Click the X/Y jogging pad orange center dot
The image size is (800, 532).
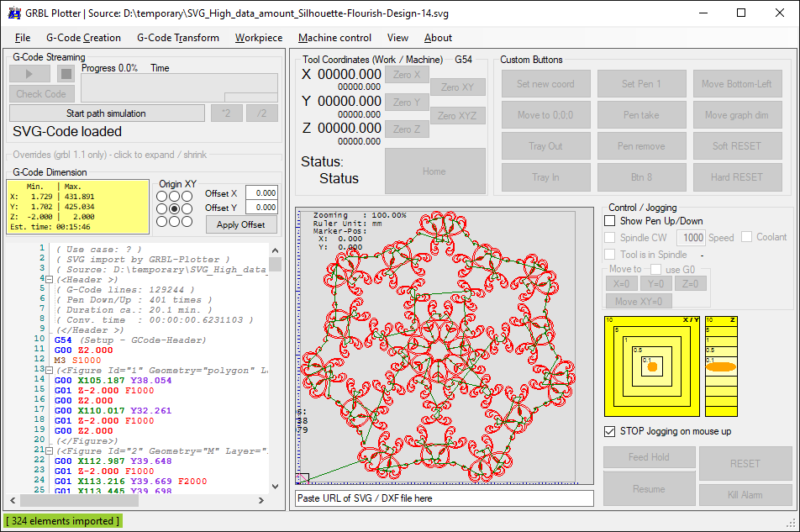[x=652, y=366]
